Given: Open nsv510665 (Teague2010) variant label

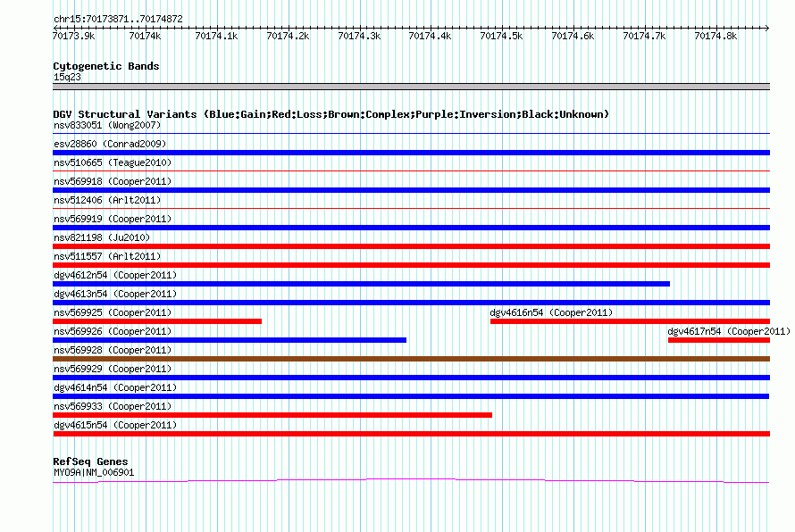Looking at the screenshot, I should [113, 162].
